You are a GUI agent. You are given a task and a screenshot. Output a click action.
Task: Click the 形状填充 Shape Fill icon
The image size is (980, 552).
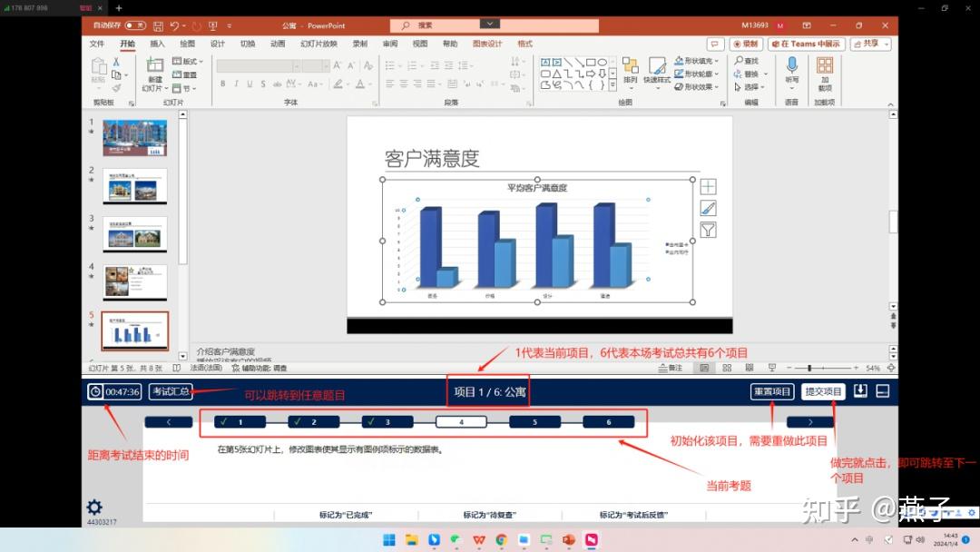coord(679,61)
